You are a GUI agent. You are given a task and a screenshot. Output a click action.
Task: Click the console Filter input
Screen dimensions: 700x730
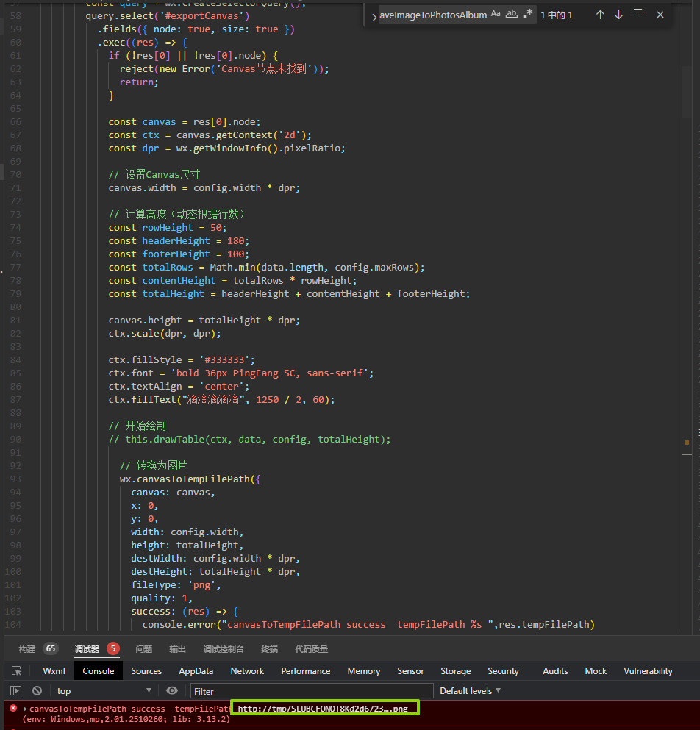[x=312, y=691]
